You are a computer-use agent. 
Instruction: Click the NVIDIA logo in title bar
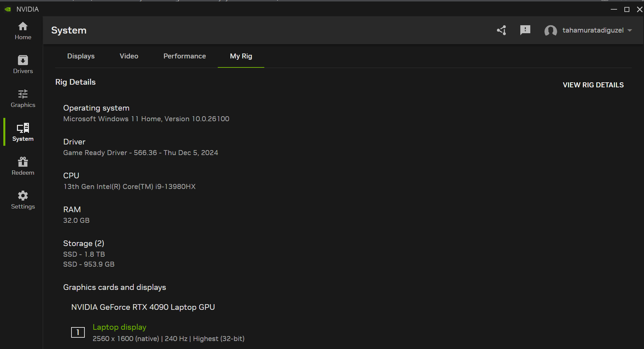coord(8,9)
